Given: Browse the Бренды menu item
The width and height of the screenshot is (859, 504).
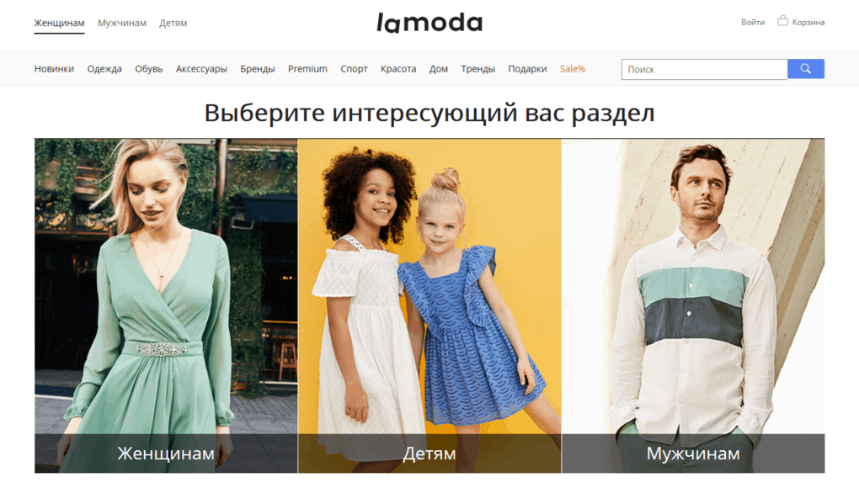Looking at the screenshot, I should tap(258, 69).
